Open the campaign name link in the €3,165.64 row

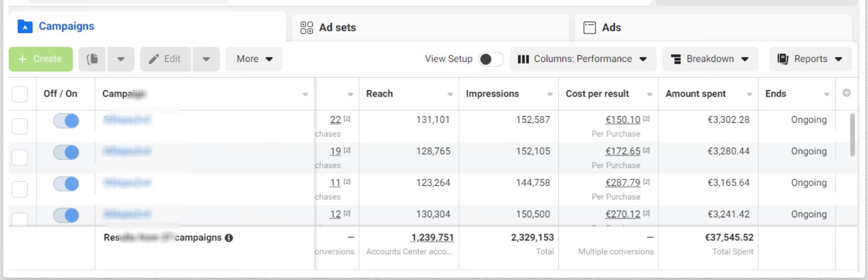point(127,183)
